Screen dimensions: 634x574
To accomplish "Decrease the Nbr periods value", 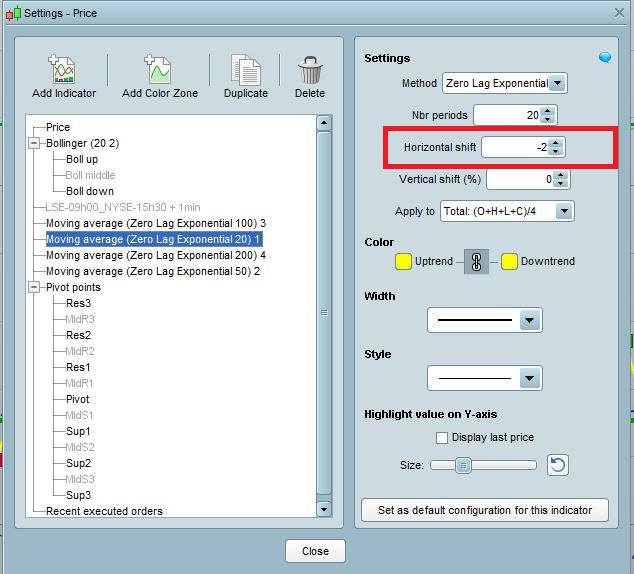I will (x=547, y=119).
